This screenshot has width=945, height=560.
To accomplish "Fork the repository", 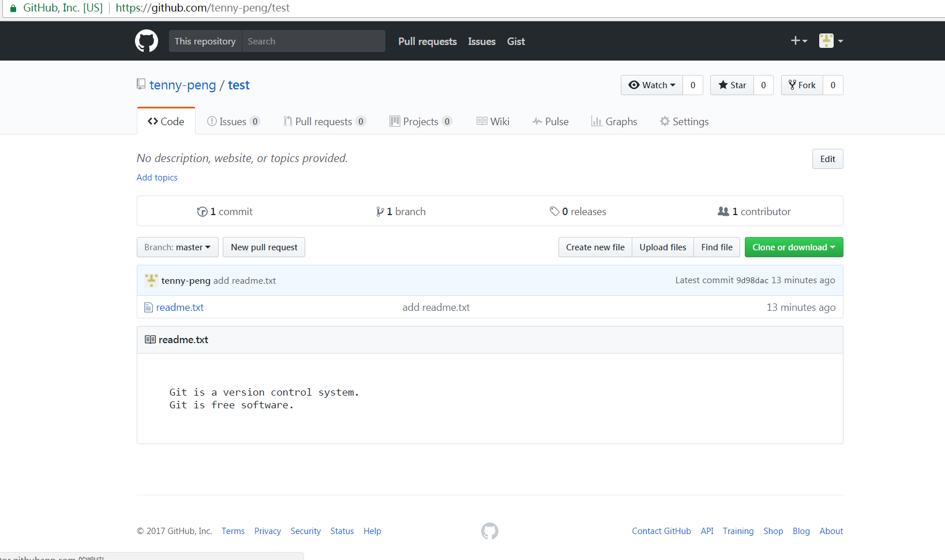I will (x=802, y=85).
